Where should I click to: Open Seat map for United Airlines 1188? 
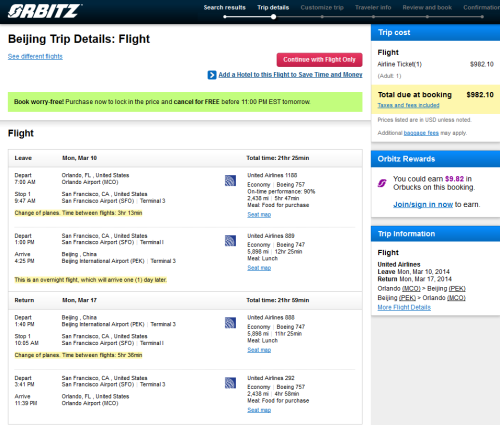click(259, 215)
